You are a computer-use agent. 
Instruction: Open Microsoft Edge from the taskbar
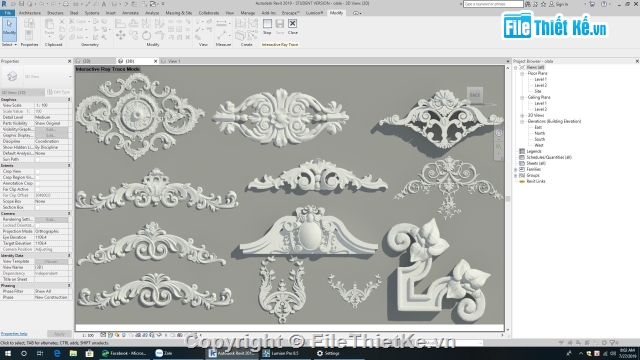click(57, 353)
